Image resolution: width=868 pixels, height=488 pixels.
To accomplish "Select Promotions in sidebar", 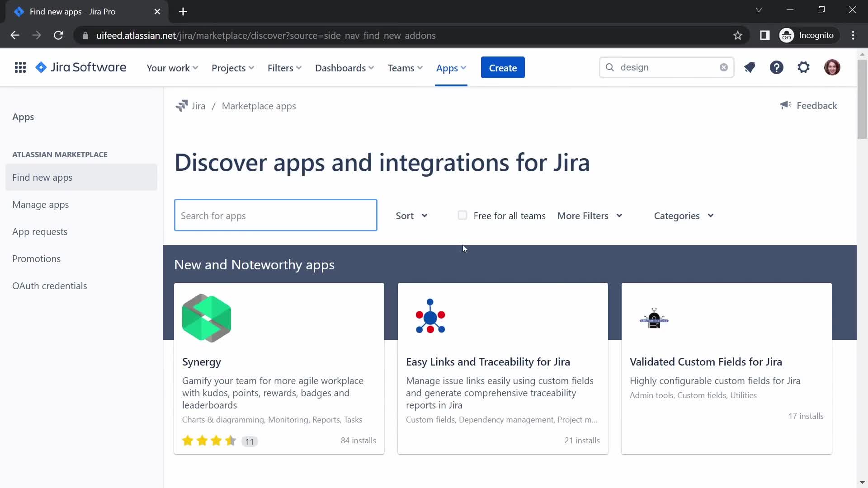I will click(x=81, y=259).
